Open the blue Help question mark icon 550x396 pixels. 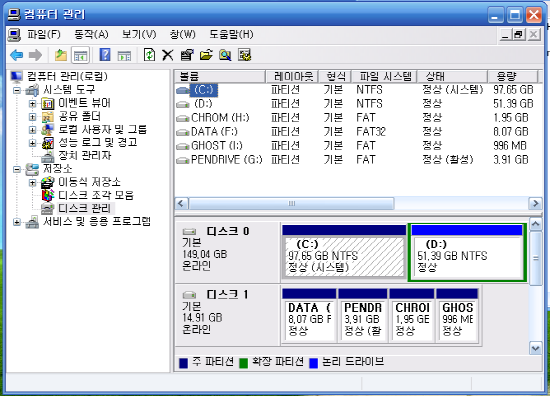click(105, 55)
